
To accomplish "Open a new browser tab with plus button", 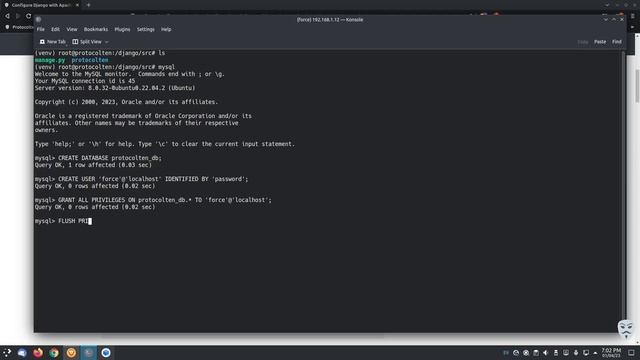I will point(89,5).
